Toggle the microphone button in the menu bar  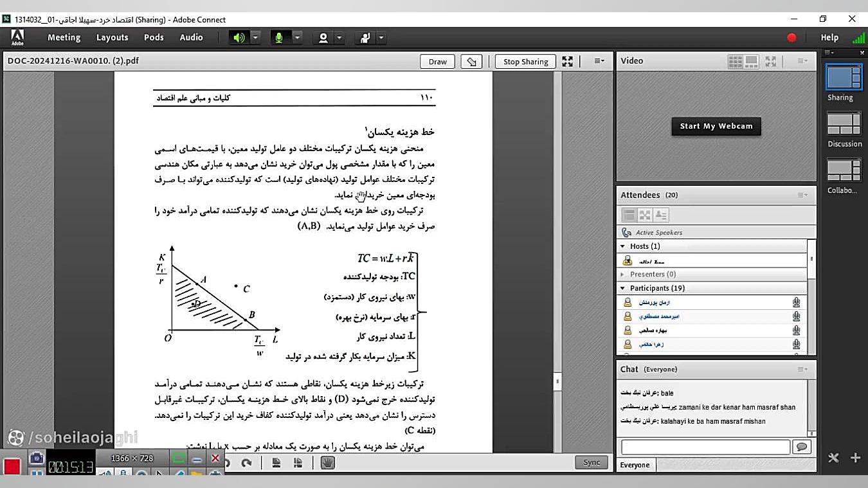280,37
